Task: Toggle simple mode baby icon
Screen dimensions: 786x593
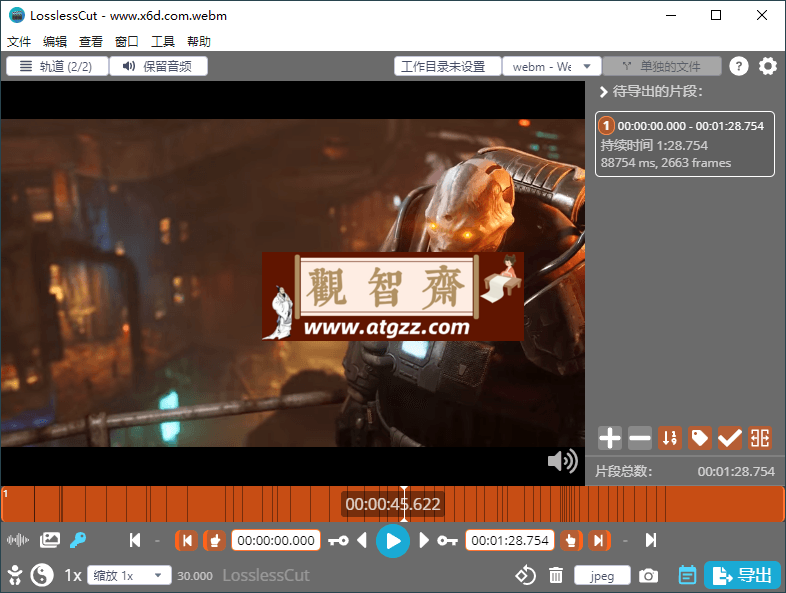Action: point(15,575)
